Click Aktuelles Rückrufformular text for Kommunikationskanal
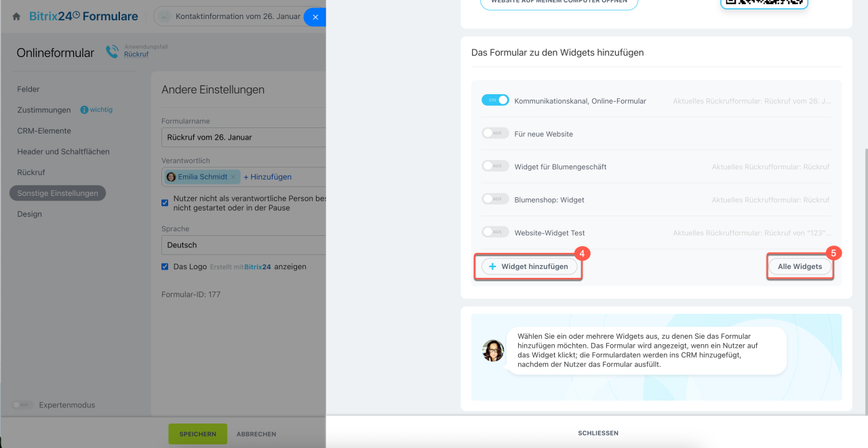 (x=751, y=101)
